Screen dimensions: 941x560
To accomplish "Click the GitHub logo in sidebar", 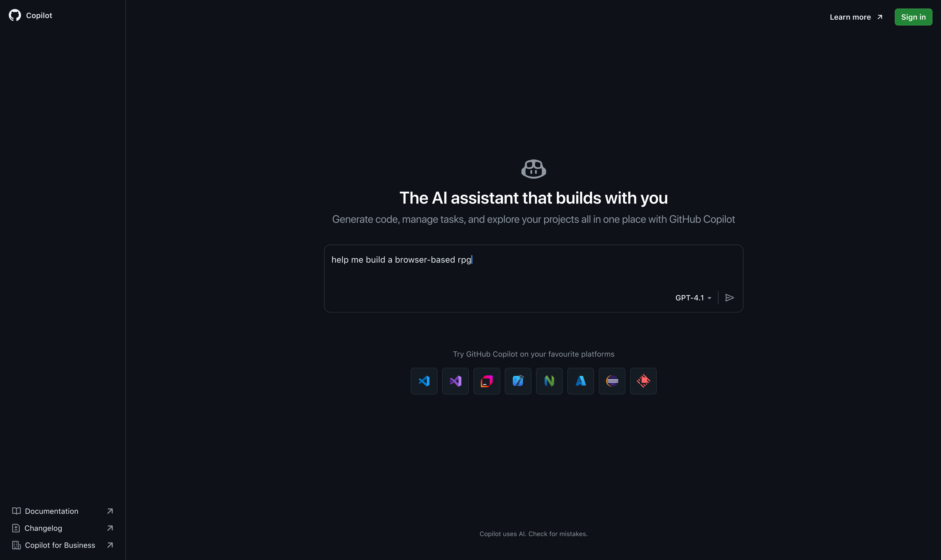I will (x=15, y=15).
